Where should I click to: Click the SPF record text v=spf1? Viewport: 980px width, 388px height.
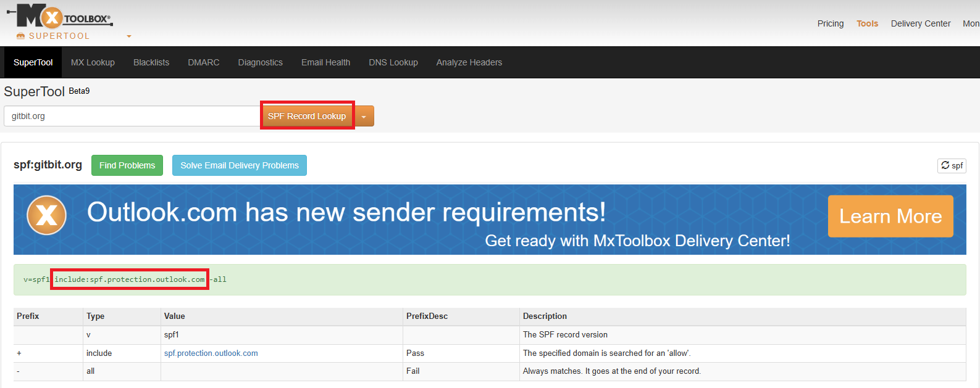click(x=36, y=279)
